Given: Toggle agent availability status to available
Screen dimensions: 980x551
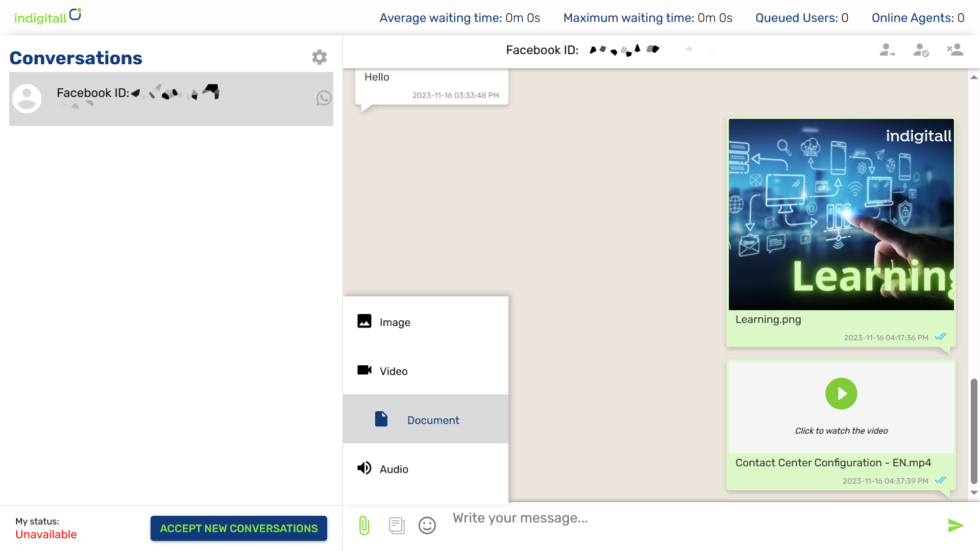Looking at the screenshot, I should coord(239,528).
